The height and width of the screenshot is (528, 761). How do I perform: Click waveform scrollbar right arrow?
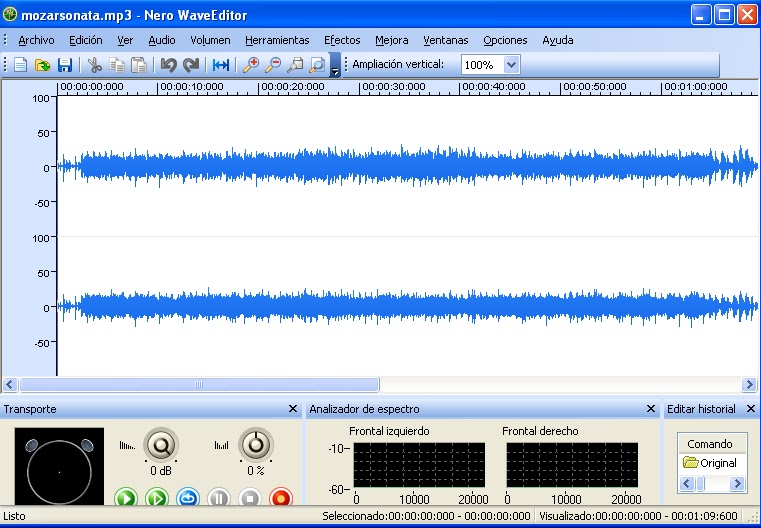coord(749,385)
